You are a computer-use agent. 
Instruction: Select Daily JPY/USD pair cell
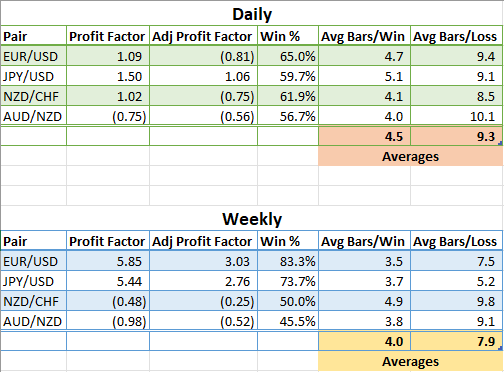click(x=34, y=76)
